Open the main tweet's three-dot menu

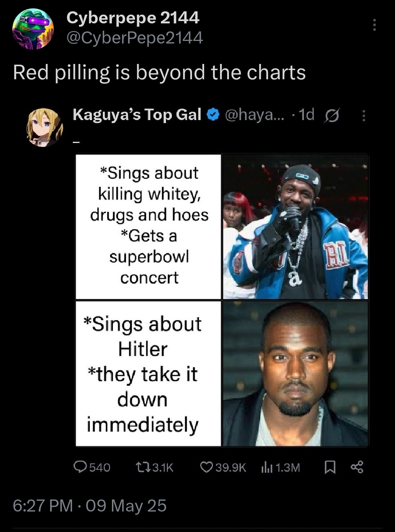pos(374,25)
